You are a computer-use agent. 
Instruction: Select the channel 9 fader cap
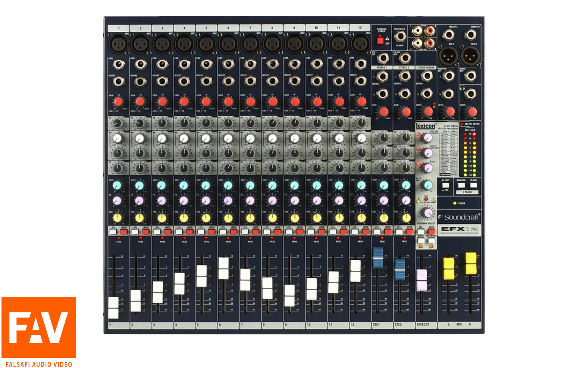pyautogui.click(x=290, y=296)
